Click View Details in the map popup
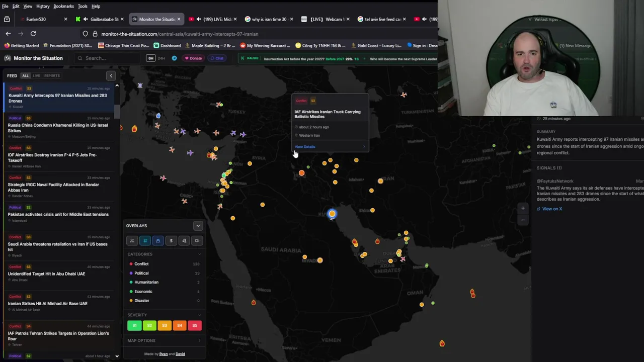This screenshot has height=362, width=644. pos(305,147)
